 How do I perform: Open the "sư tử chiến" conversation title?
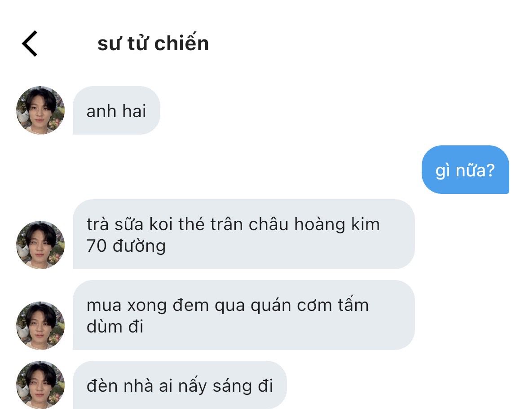pyautogui.click(x=153, y=44)
